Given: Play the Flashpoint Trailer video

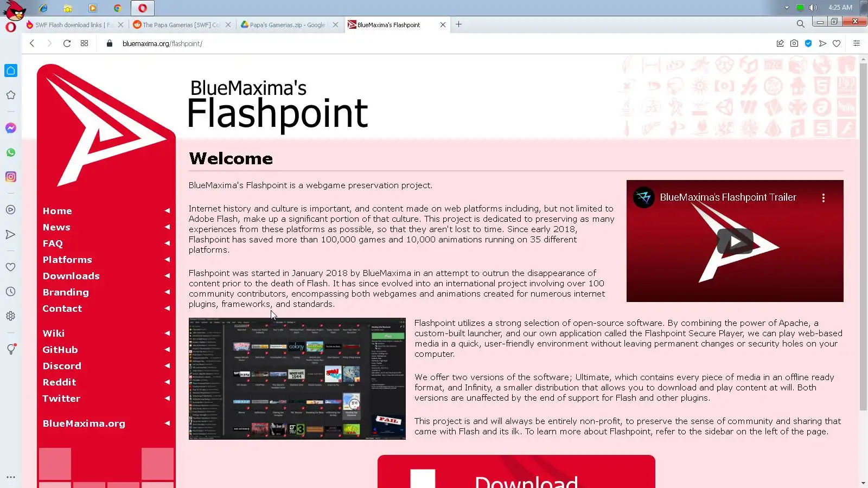Looking at the screenshot, I should pos(735,241).
